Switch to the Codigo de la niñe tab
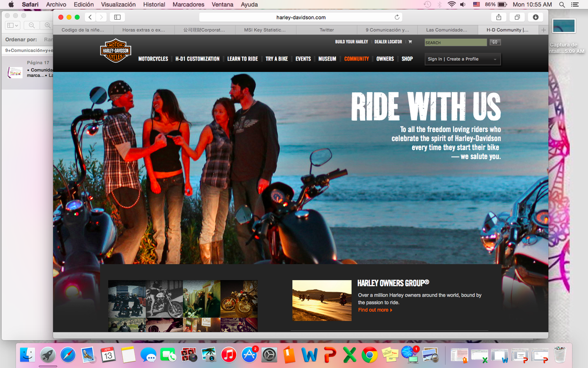Image resolution: width=588 pixels, height=368 pixels. 83,30
